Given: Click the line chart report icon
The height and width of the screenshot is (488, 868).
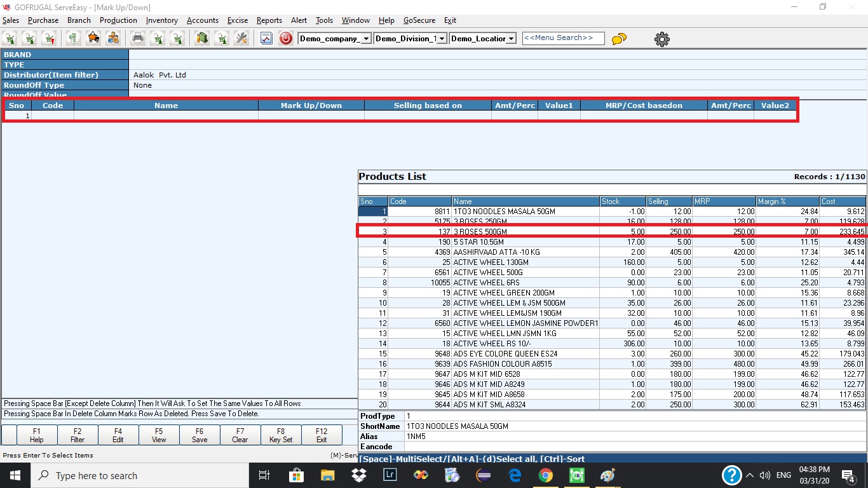Looking at the screenshot, I should (266, 39).
